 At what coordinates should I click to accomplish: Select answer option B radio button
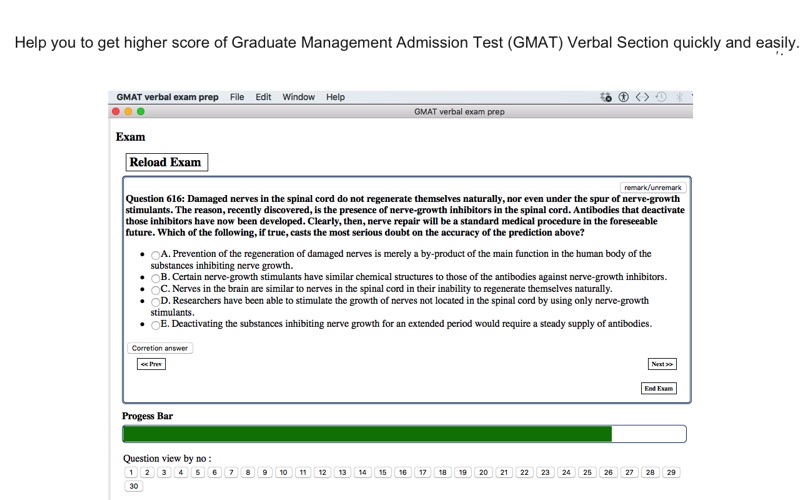[x=155, y=278]
